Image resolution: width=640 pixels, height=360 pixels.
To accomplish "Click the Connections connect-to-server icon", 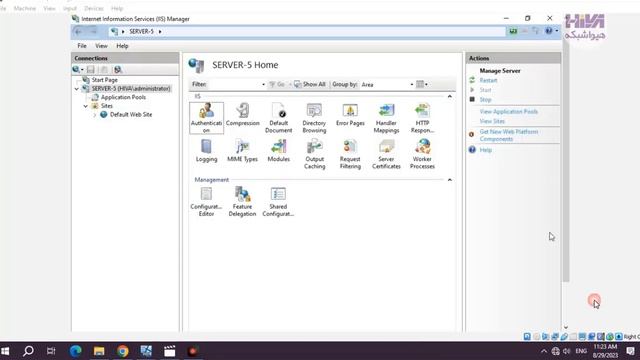I will pyautogui.click(x=77, y=70).
